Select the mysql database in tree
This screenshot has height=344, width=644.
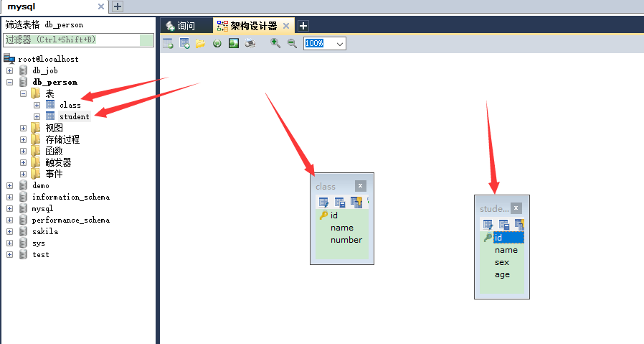pyautogui.click(x=42, y=208)
